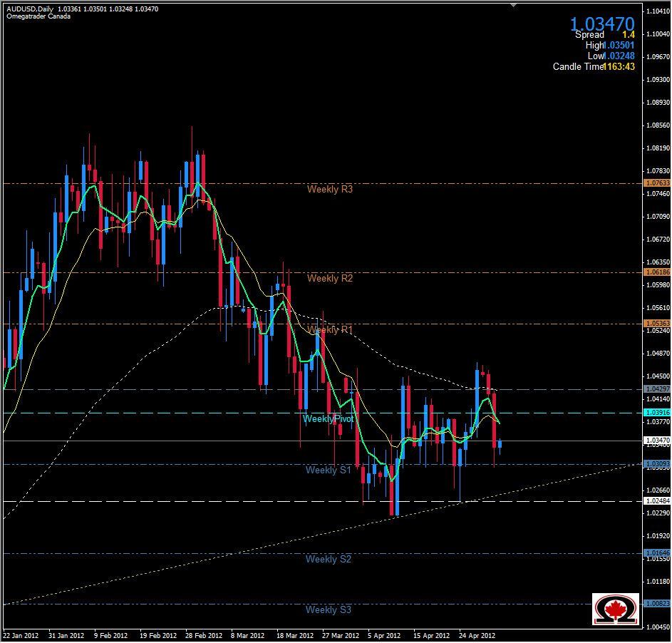672x643 pixels.
Task: Click the Weekly S3 label
Action: pos(330,609)
